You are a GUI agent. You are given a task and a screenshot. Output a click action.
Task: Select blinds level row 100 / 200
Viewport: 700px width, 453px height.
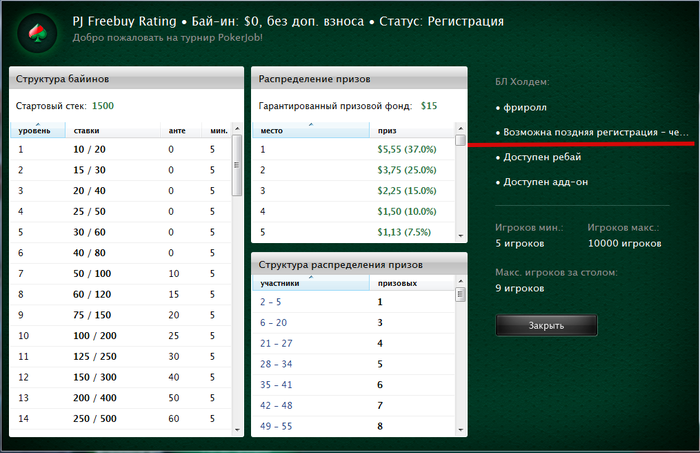pos(121,336)
